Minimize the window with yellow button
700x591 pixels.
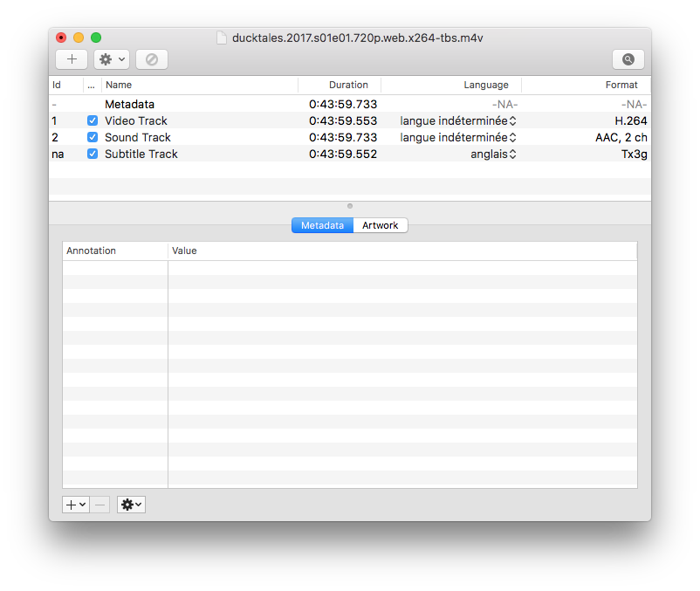[79, 38]
